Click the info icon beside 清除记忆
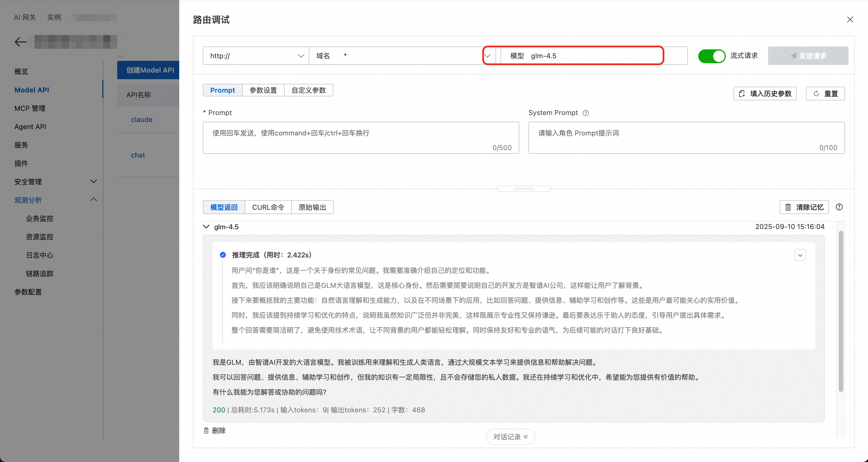Screen dimensions: 868x462 [839, 207]
